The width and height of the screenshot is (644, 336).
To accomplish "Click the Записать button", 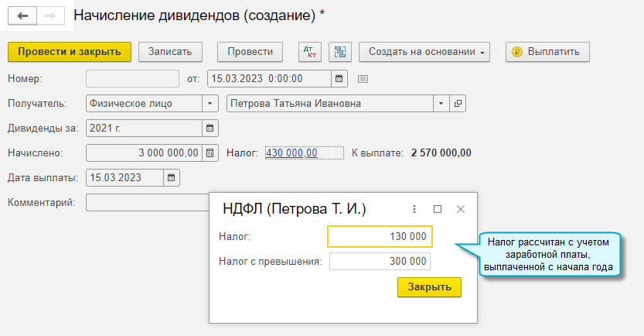I will point(170,52).
